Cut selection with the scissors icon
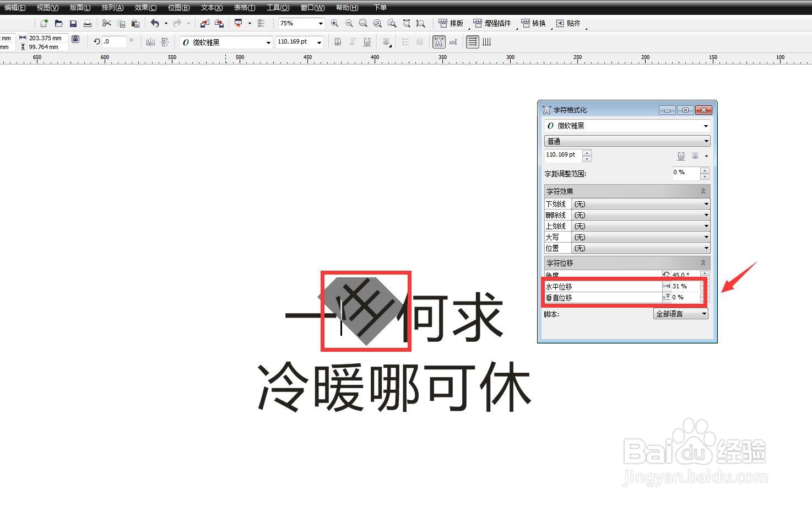The image size is (812, 505). [x=107, y=23]
